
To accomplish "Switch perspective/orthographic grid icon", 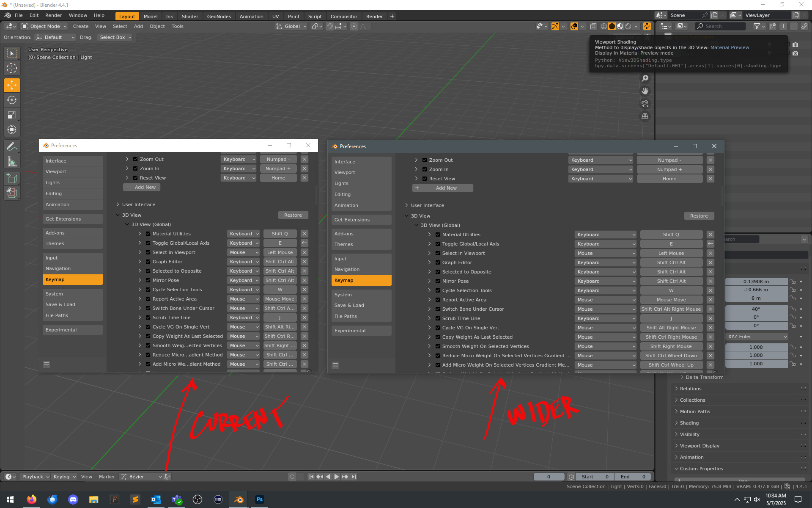I will (x=645, y=116).
